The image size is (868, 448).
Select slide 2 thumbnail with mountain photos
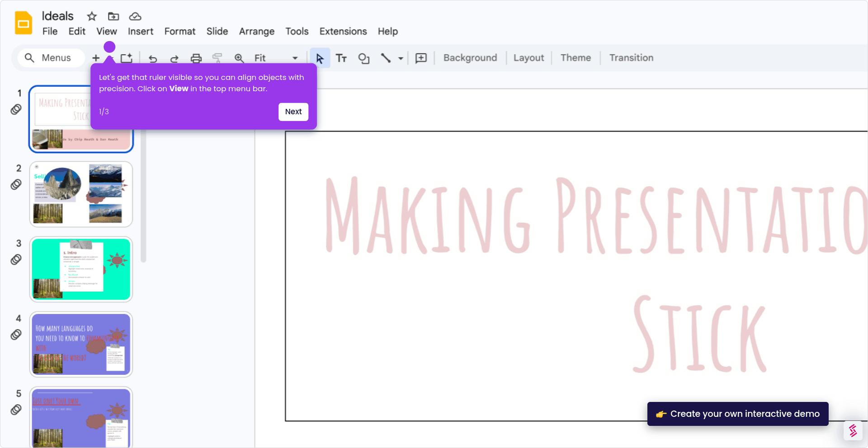pos(81,194)
